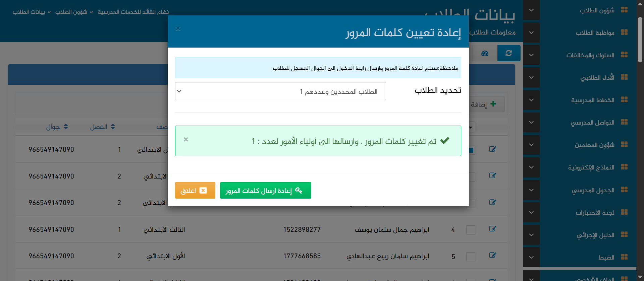644x281 pixels.
Task: Close the password reset dialog with X
Action: coord(178,29)
